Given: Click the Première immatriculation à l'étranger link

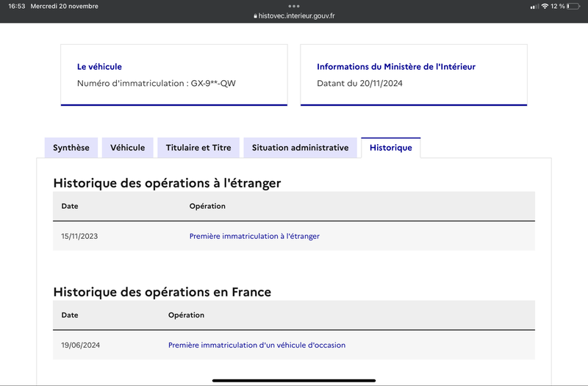Looking at the screenshot, I should tap(254, 236).
